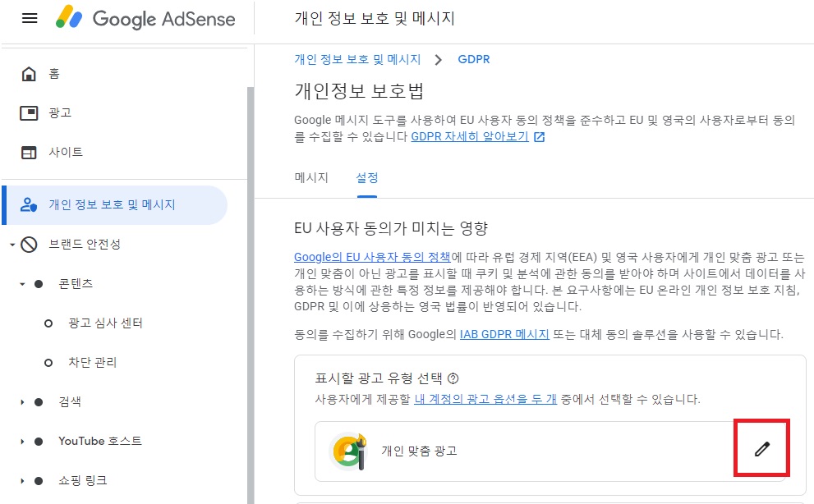Expand the 쇼핑 링크 submenu arrow
814x504 pixels.
coord(22,481)
